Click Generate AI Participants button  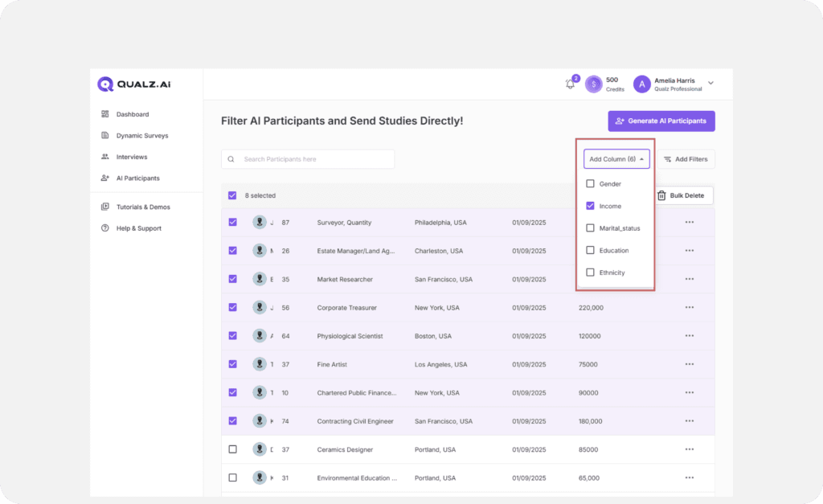click(x=661, y=121)
